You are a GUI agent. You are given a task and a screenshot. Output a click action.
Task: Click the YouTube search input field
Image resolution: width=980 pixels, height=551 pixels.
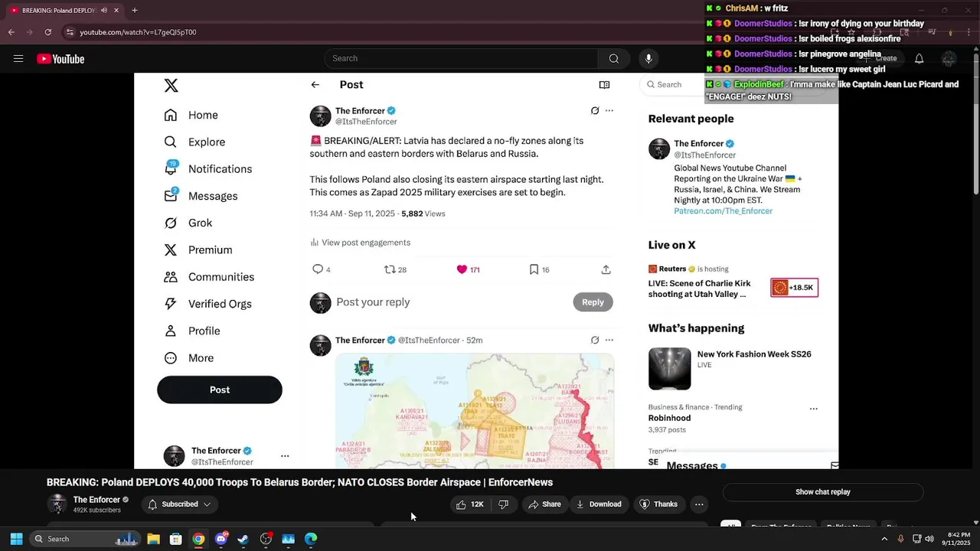click(x=461, y=58)
